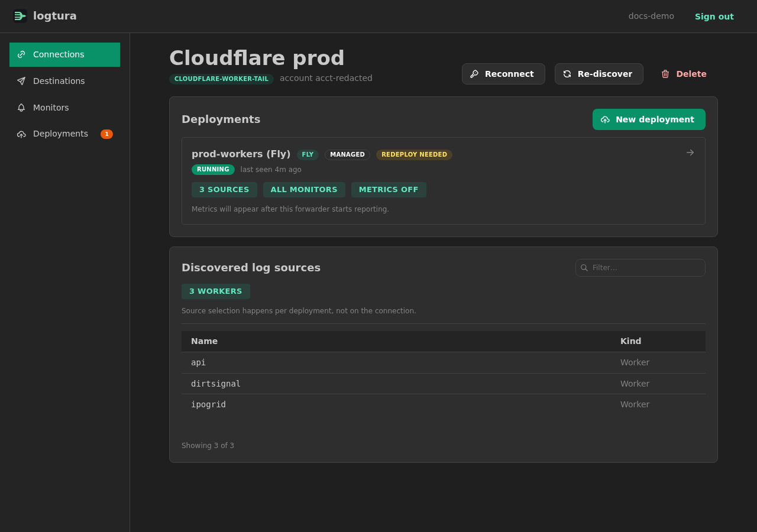Click the orange Deployments count badge
The image size is (757, 532).
click(x=106, y=134)
